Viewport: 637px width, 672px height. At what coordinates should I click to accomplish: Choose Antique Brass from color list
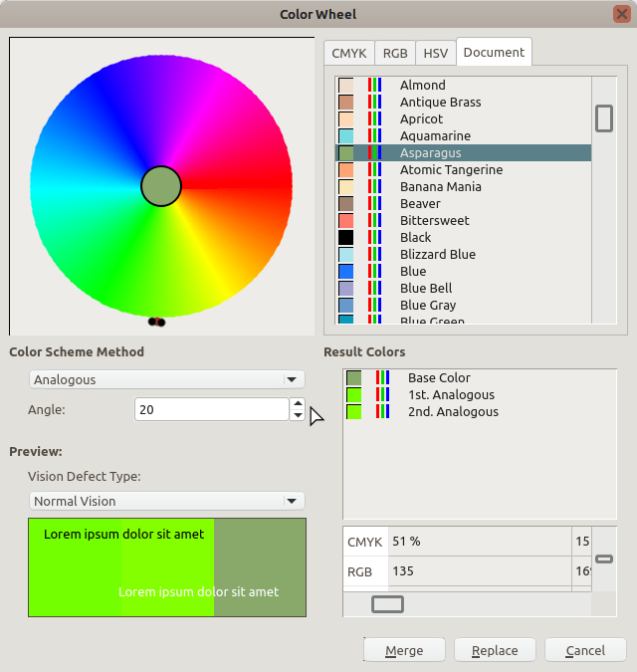pyautogui.click(x=440, y=103)
